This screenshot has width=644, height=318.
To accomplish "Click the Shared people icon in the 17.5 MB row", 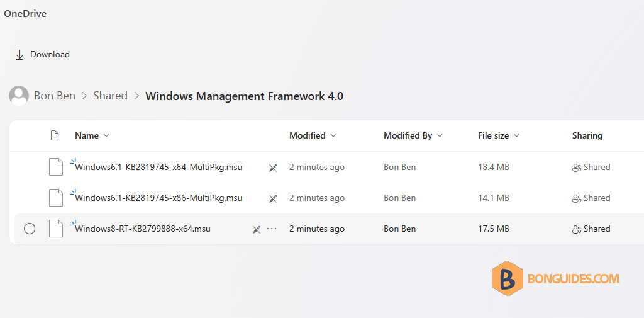I will tap(577, 230).
